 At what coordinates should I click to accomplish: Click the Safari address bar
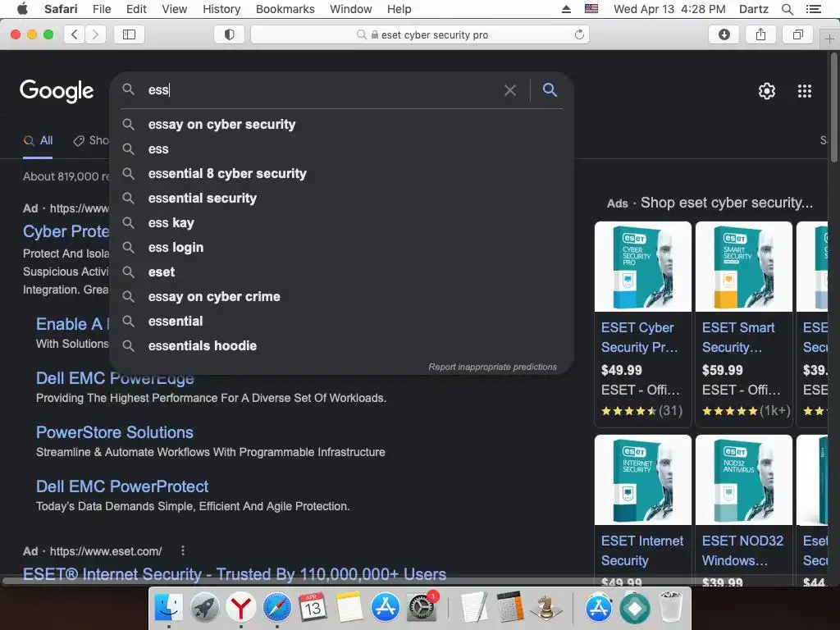420,34
